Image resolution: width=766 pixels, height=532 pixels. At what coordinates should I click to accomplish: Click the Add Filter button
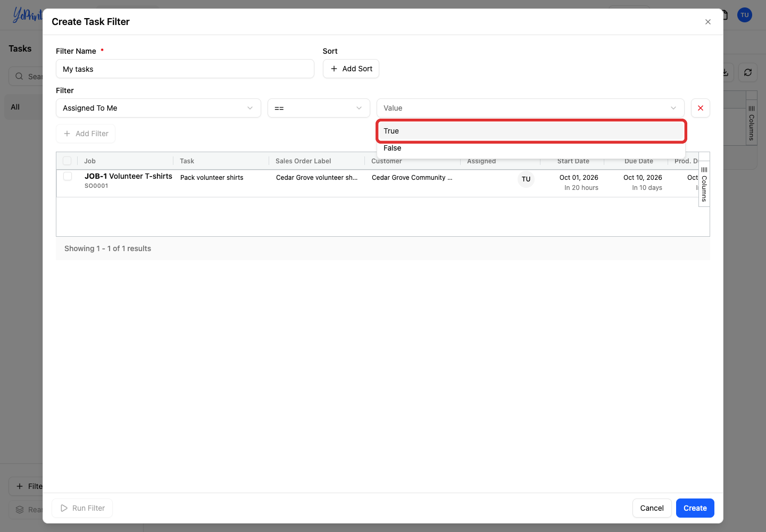tap(86, 134)
